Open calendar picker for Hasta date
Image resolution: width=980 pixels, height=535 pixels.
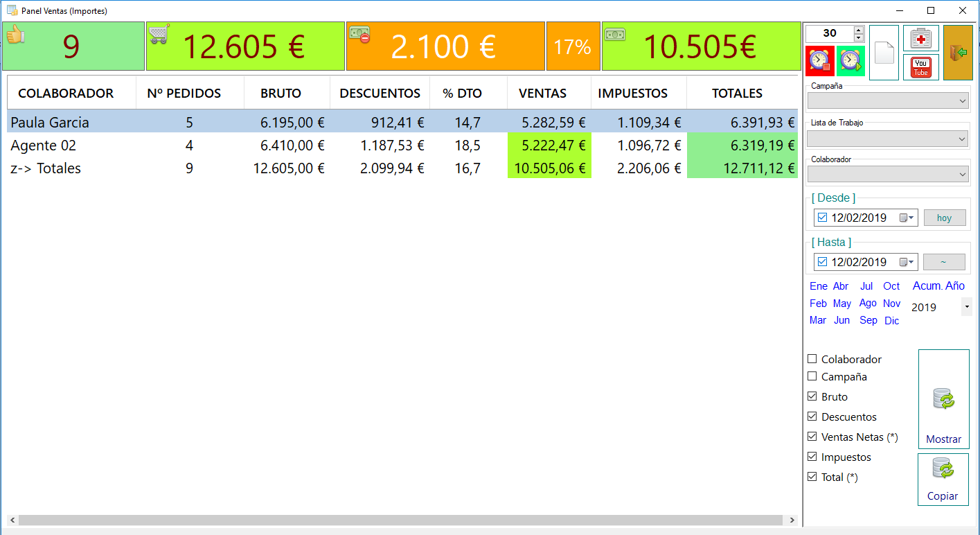click(x=907, y=262)
